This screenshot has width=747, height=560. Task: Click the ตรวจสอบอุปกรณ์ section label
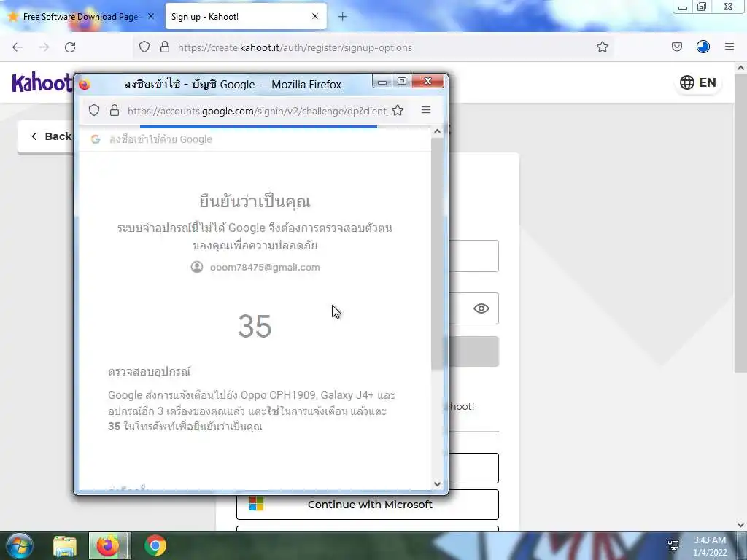149,371
